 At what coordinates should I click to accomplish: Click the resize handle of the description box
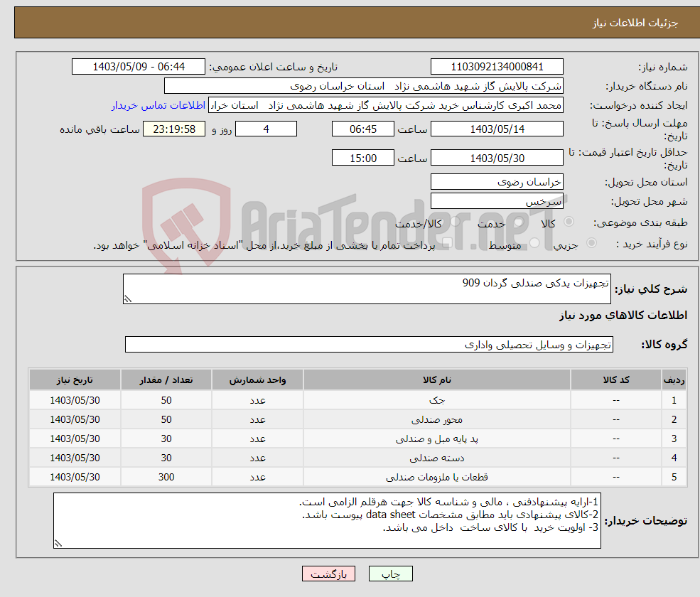point(128,299)
